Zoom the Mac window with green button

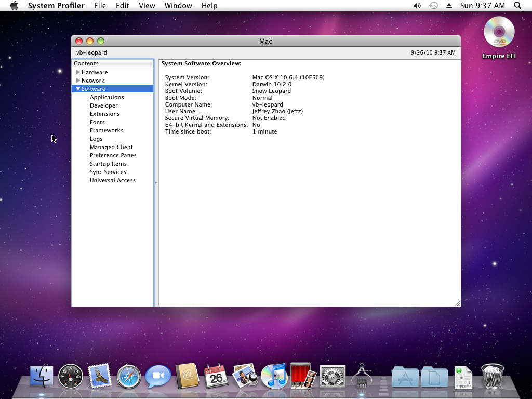coord(101,41)
